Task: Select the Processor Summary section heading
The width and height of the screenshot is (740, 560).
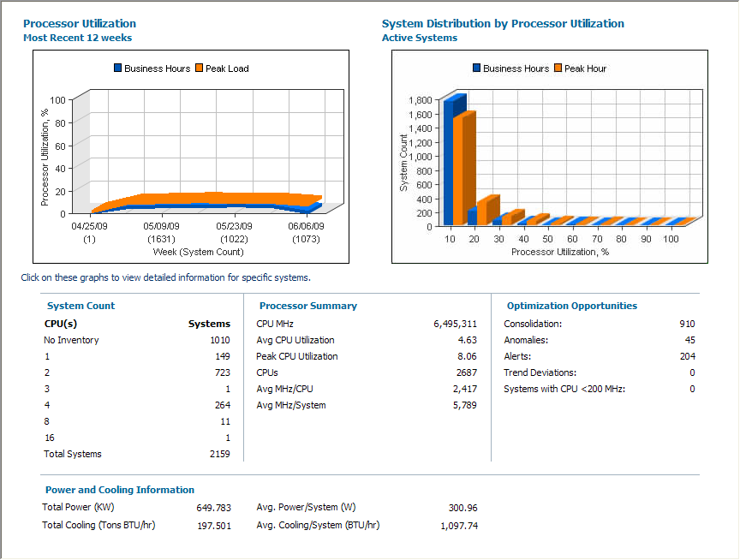Action: [x=308, y=306]
